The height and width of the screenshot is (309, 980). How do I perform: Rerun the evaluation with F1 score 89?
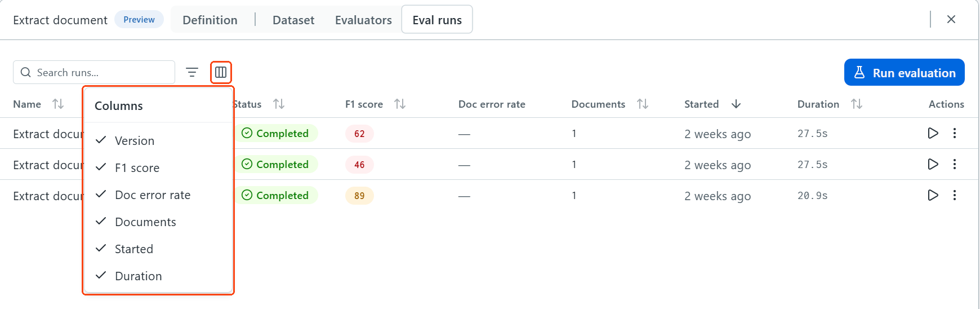pos(933,195)
